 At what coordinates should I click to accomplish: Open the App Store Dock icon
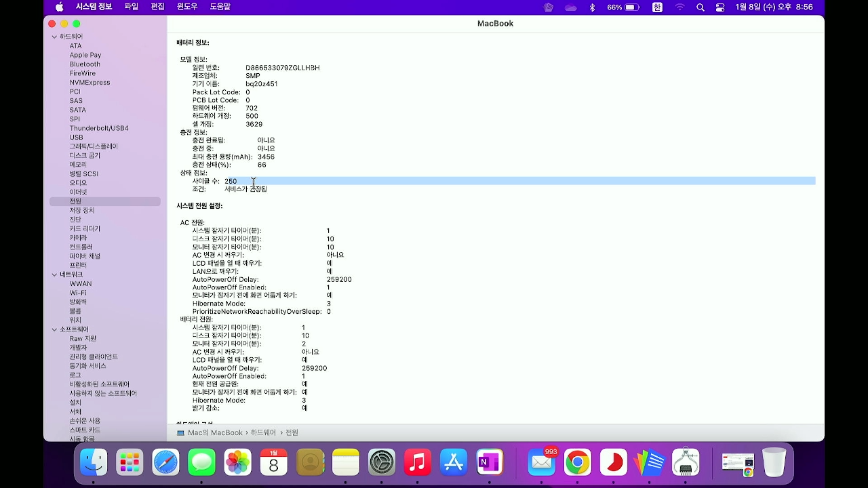(x=454, y=463)
